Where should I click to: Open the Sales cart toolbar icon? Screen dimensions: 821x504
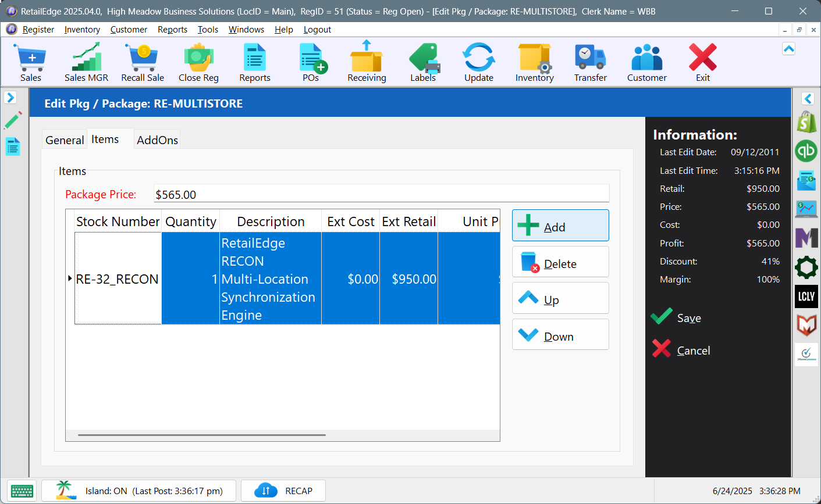click(x=31, y=63)
